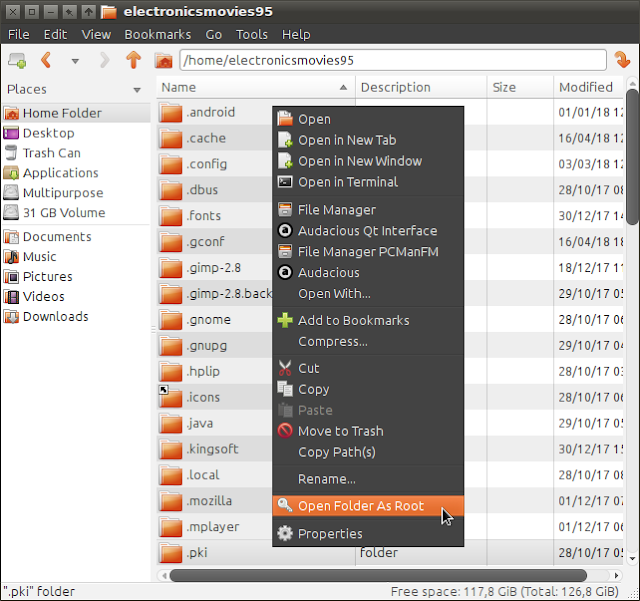Select File Manager in context menu
The width and height of the screenshot is (640, 601).
[x=368, y=210]
